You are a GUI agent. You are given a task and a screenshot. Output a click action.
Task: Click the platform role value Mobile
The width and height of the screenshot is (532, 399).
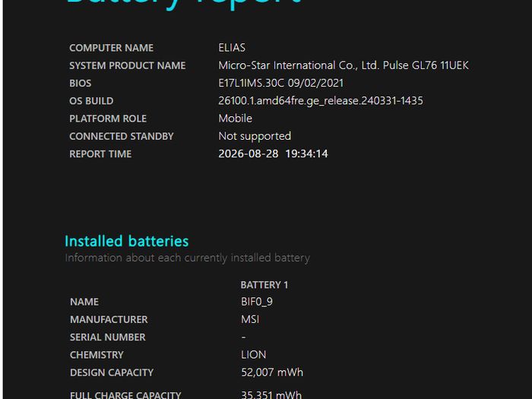(x=235, y=118)
